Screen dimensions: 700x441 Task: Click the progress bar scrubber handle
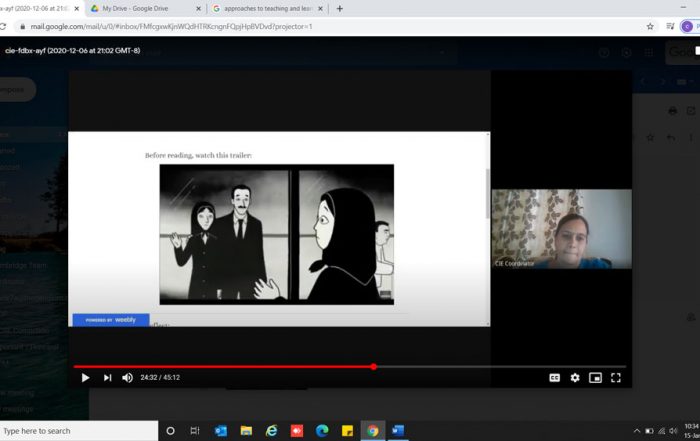pos(374,366)
